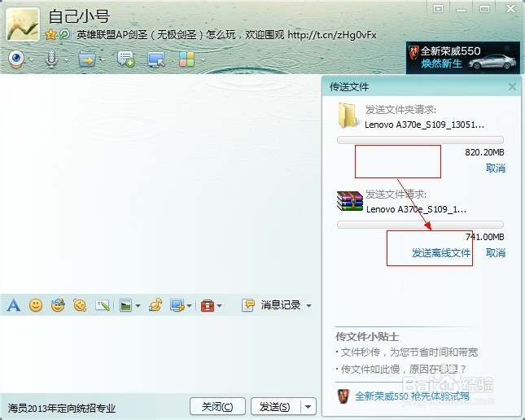Click the 发送(S) send button
This screenshot has height=420, width=525.
tap(276, 407)
